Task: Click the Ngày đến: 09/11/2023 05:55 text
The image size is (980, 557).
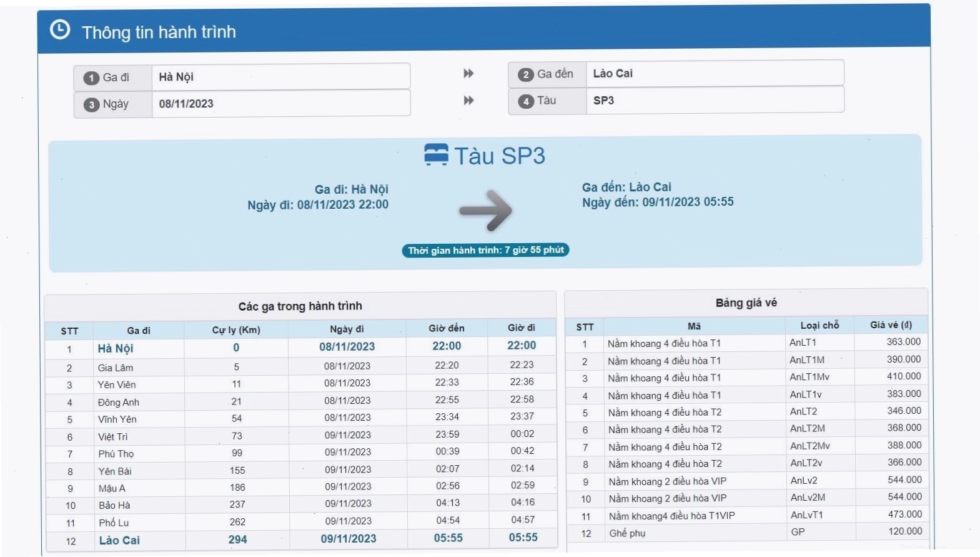Action: point(658,202)
